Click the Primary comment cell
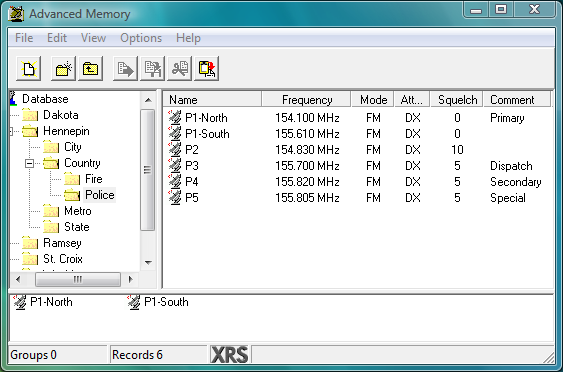Screen dimensions: 563x372 507,118
